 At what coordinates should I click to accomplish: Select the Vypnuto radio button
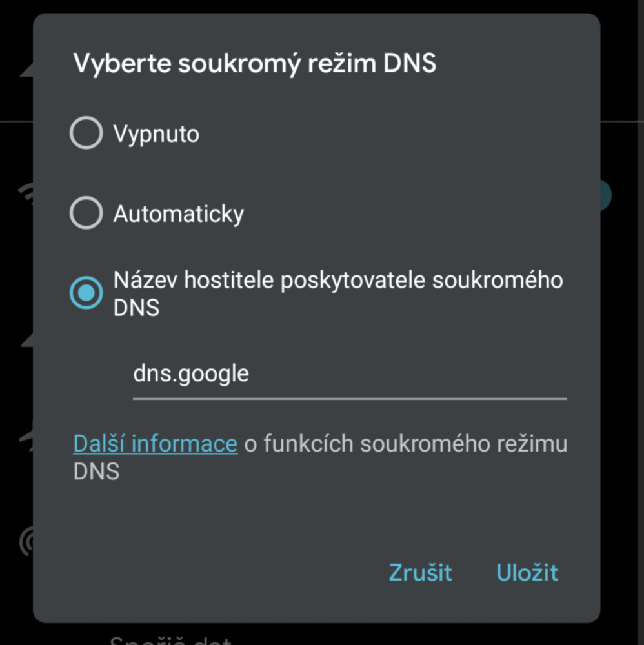pyautogui.click(x=86, y=134)
